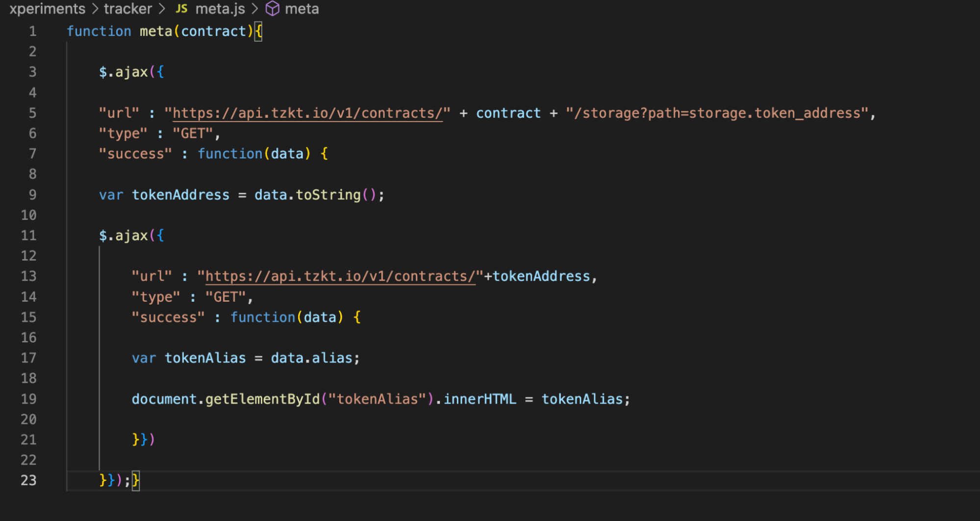Follow the tzkt API URL on line 5
This screenshot has width=980, height=521.
307,113
